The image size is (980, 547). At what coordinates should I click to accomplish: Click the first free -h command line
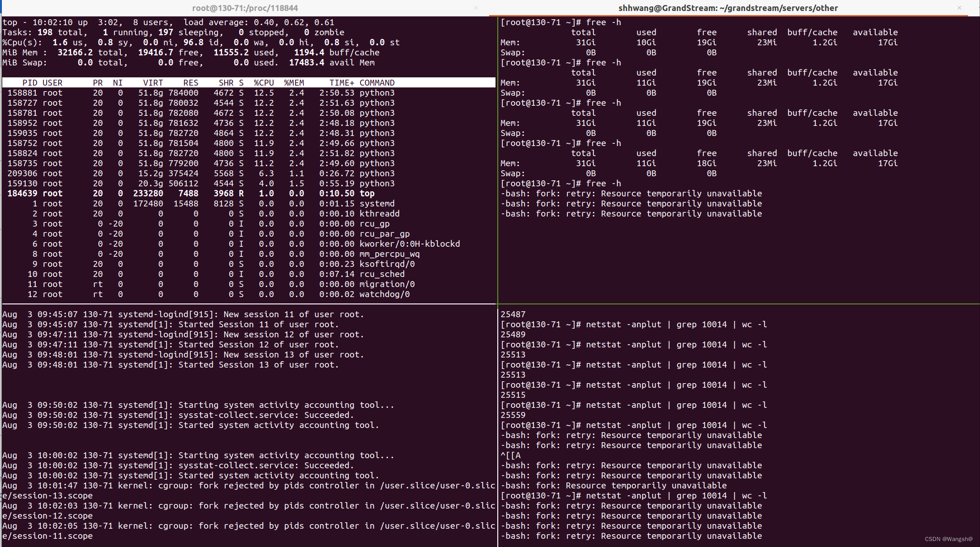(561, 22)
